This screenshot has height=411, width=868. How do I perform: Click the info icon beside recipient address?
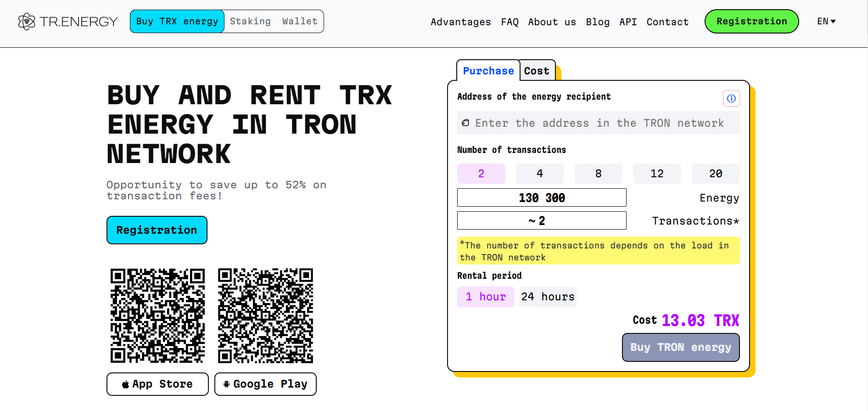point(731,98)
